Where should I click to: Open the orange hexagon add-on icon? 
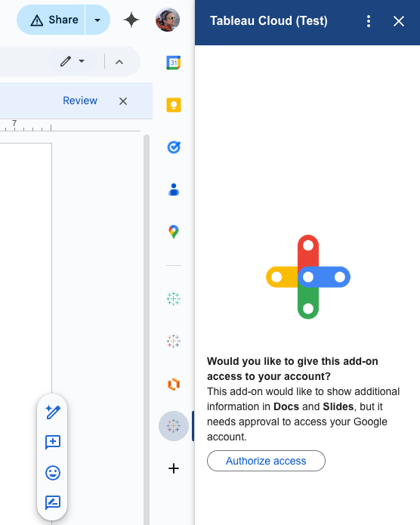point(174,384)
